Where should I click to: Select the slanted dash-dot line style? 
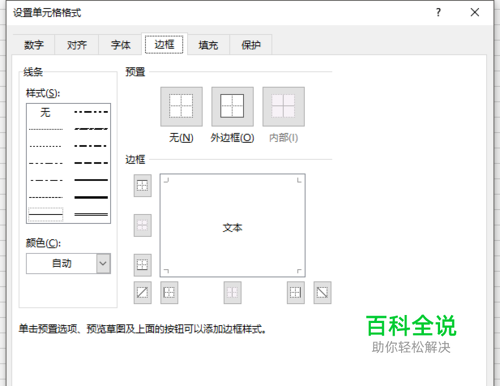[91, 129]
